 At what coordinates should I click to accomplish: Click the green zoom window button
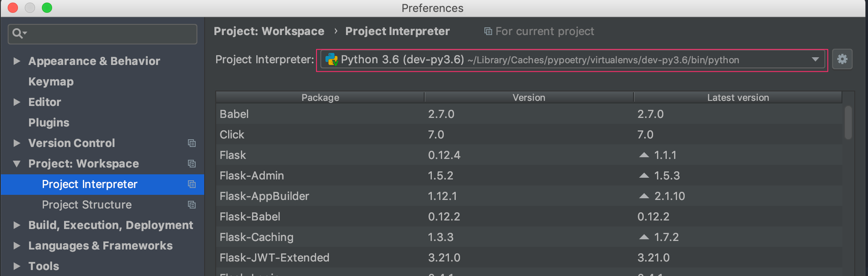tap(47, 8)
